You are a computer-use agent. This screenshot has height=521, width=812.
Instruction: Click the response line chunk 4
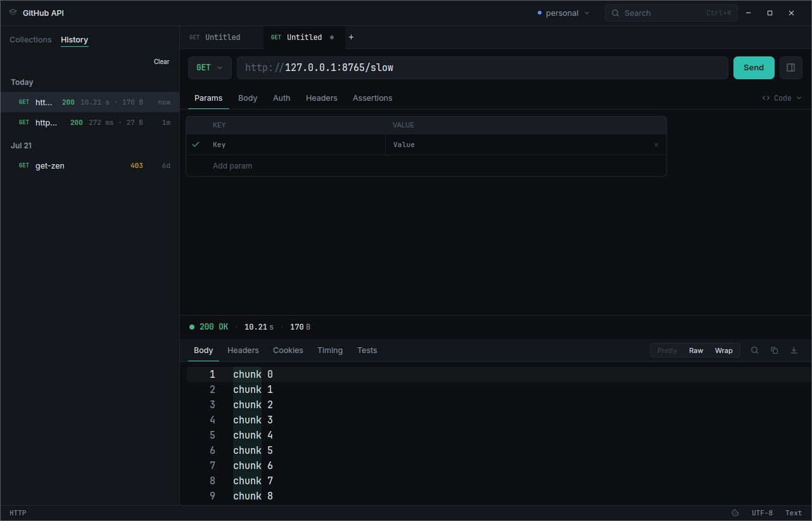pyautogui.click(x=253, y=435)
